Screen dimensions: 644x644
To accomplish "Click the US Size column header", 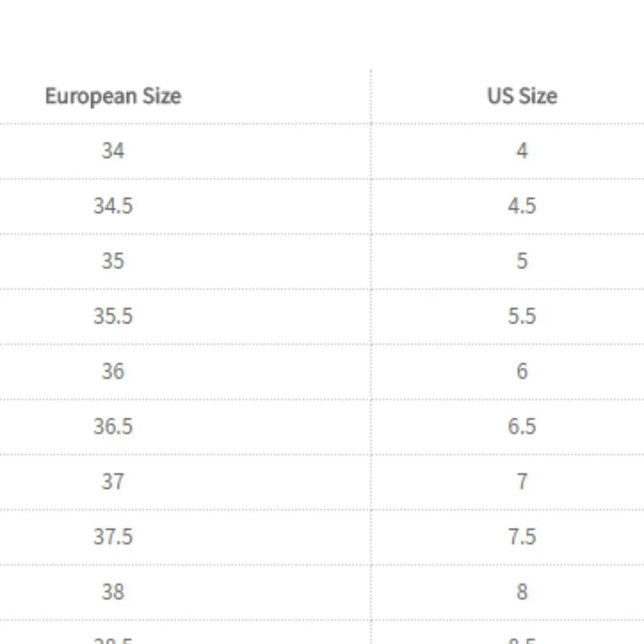I will (x=522, y=96).
